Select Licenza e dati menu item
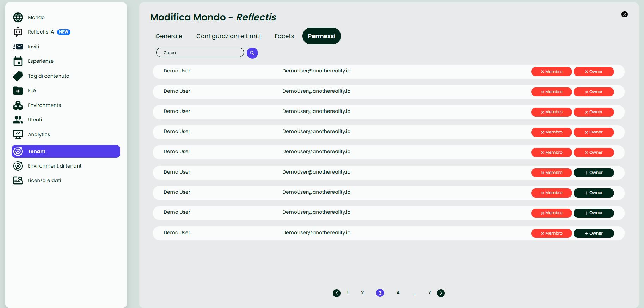644x308 pixels. point(44,180)
